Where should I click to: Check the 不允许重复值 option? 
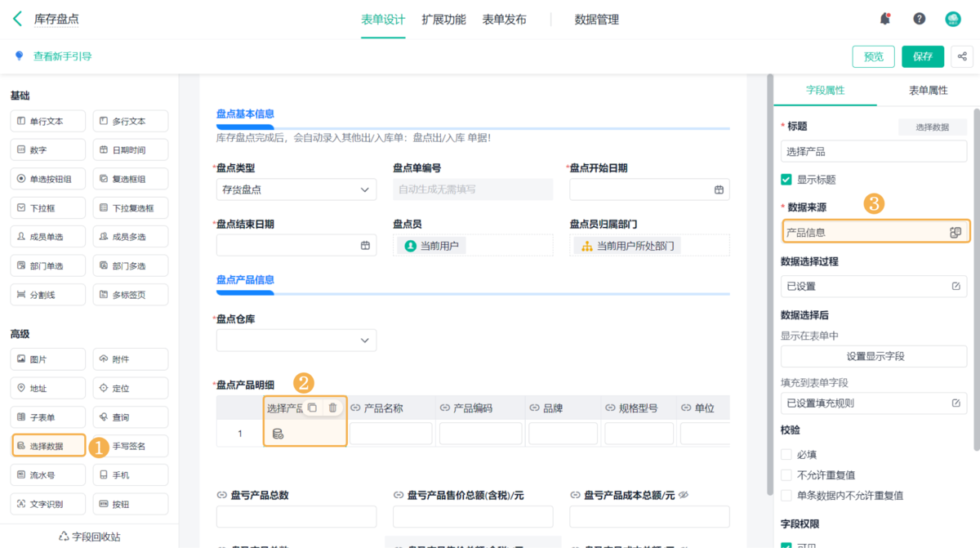(786, 475)
